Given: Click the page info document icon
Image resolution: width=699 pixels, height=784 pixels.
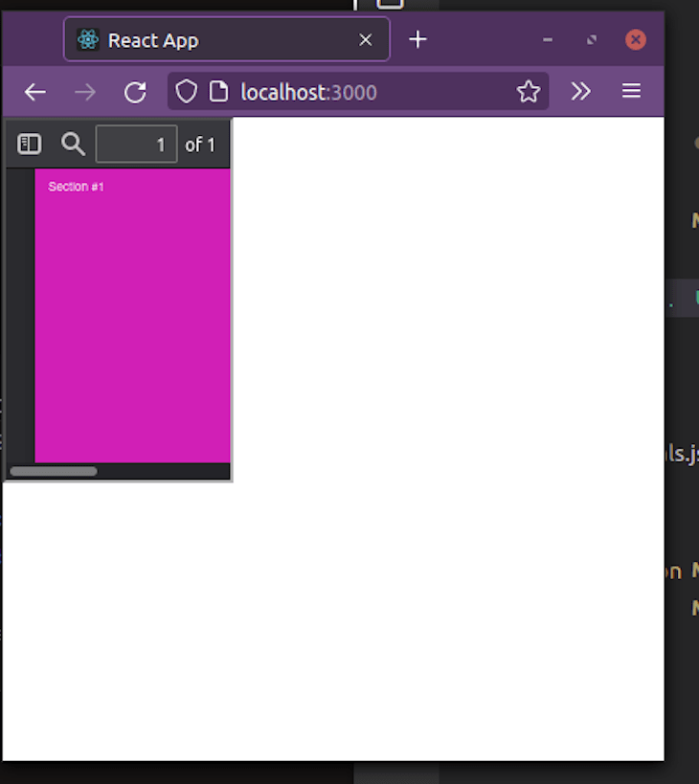Looking at the screenshot, I should 218,92.
